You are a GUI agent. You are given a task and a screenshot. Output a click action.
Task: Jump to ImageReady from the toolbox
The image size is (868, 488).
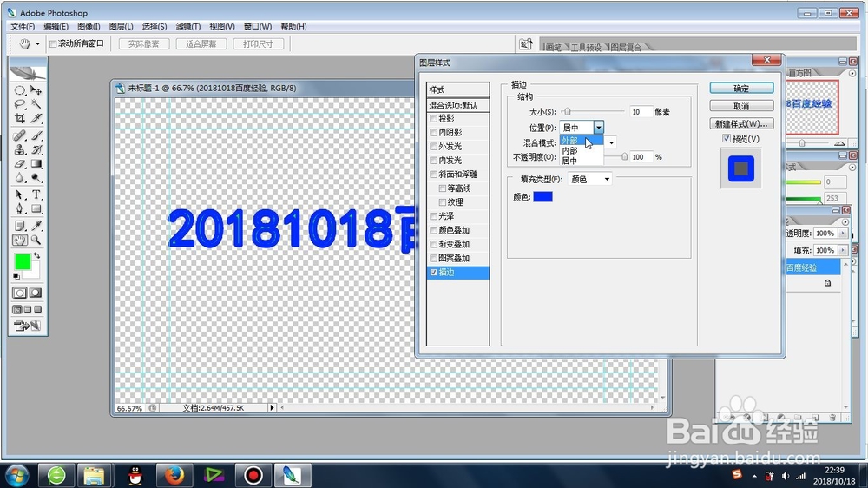(27, 326)
